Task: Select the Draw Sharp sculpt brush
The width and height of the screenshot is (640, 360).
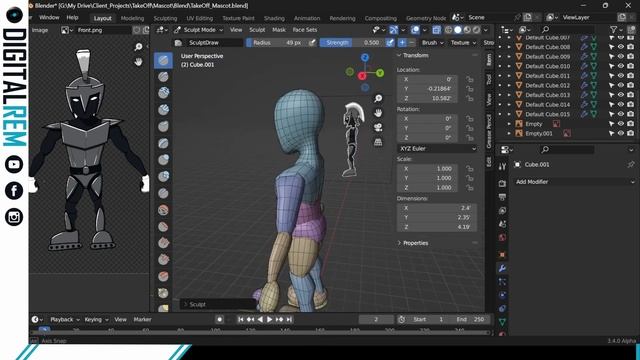Action: click(163, 77)
